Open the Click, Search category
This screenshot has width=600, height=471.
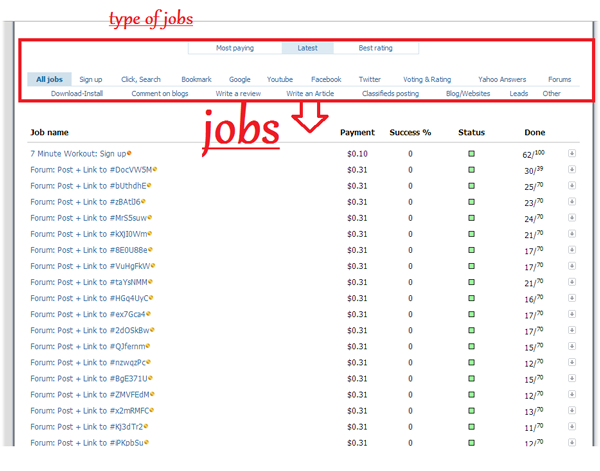(141, 80)
